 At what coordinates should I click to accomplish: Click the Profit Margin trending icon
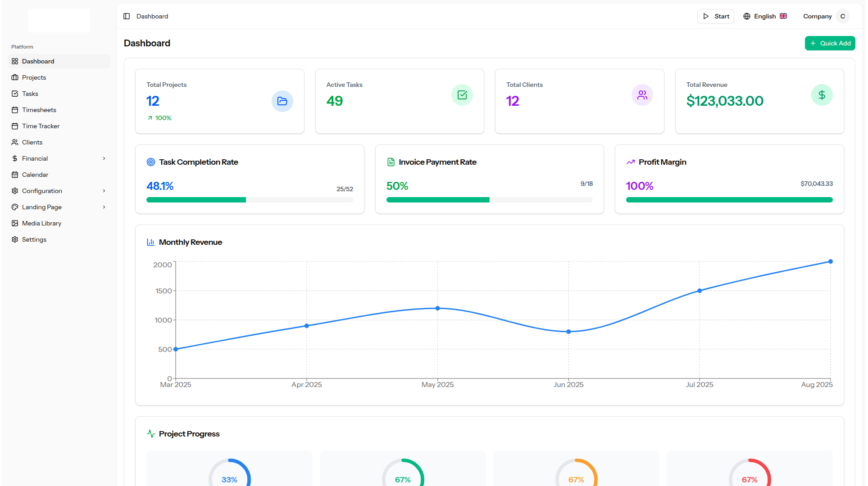pyautogui.click(x=630, y=162)
